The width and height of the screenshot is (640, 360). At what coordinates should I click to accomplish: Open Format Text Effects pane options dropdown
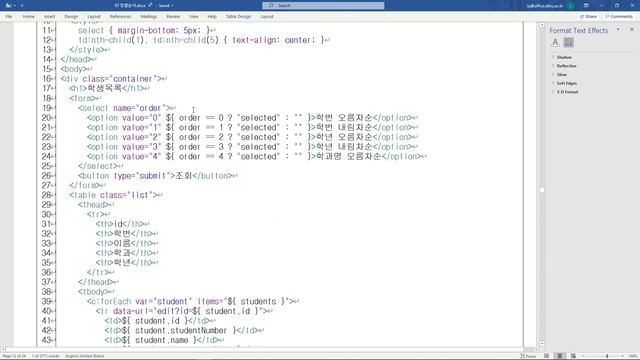coord(618,30)
